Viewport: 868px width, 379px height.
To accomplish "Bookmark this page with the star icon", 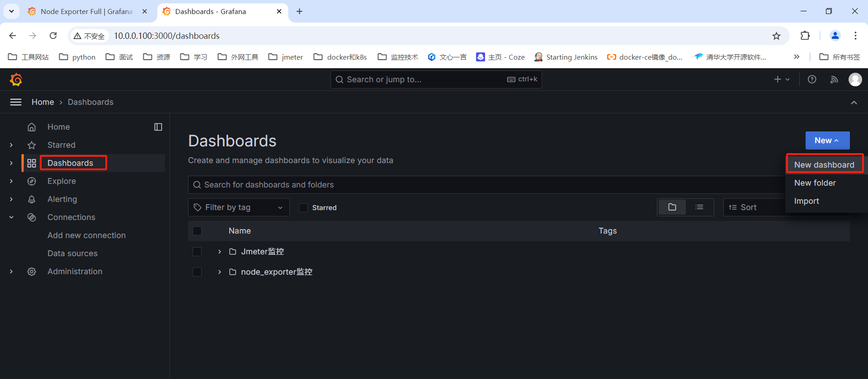I will 776,36.
